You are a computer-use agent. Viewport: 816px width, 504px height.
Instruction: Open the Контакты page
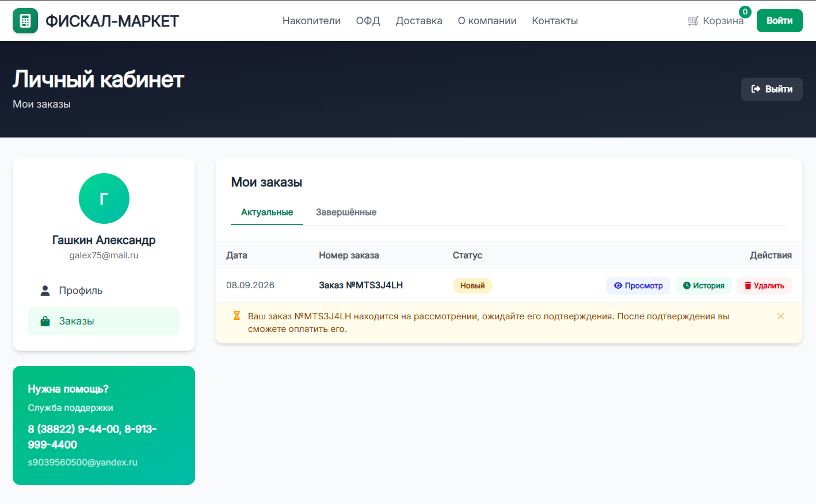click(555, 21)
